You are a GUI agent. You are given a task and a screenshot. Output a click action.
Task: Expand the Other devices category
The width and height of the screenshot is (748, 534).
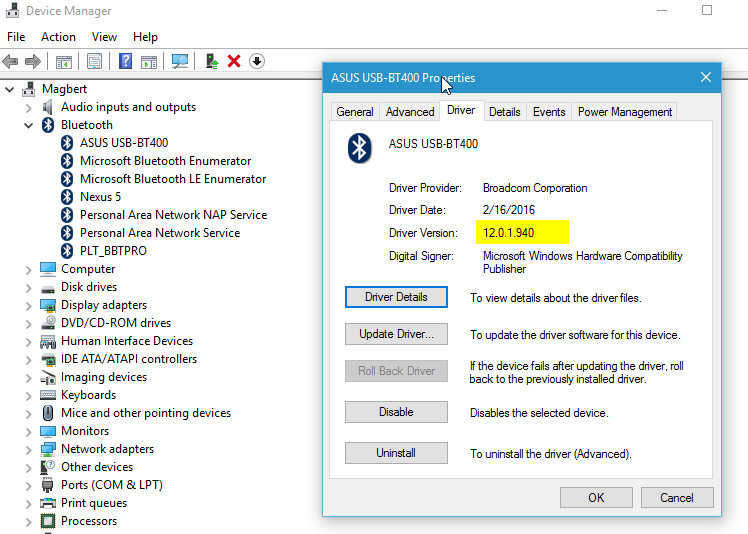tap(29, 468)
